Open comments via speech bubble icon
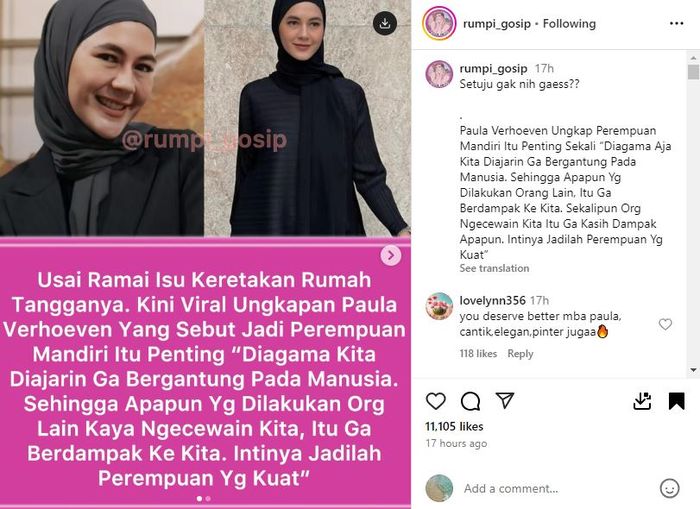 [x=470, y=401]
